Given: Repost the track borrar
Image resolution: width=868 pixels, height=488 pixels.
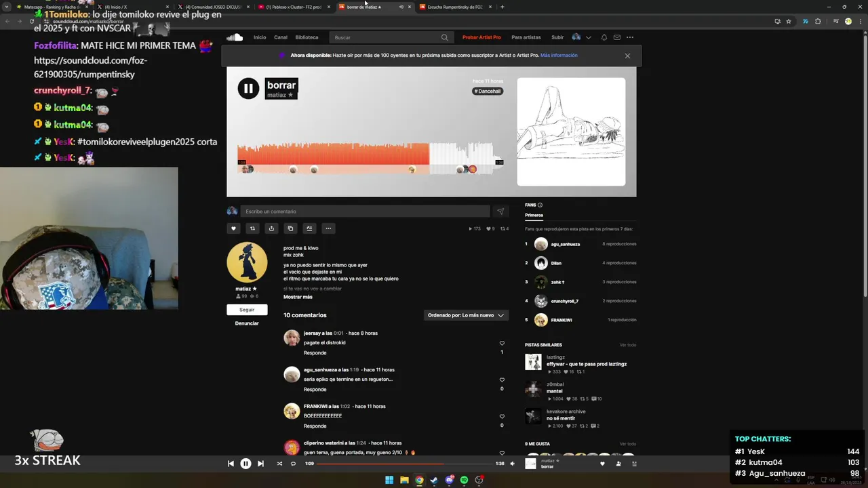Looking at the screenshot, I should 252,228.
